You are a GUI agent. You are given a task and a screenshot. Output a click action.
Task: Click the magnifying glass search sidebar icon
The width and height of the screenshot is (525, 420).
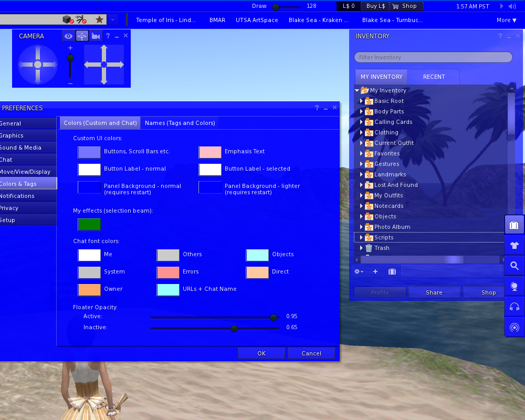click(514, 266)
